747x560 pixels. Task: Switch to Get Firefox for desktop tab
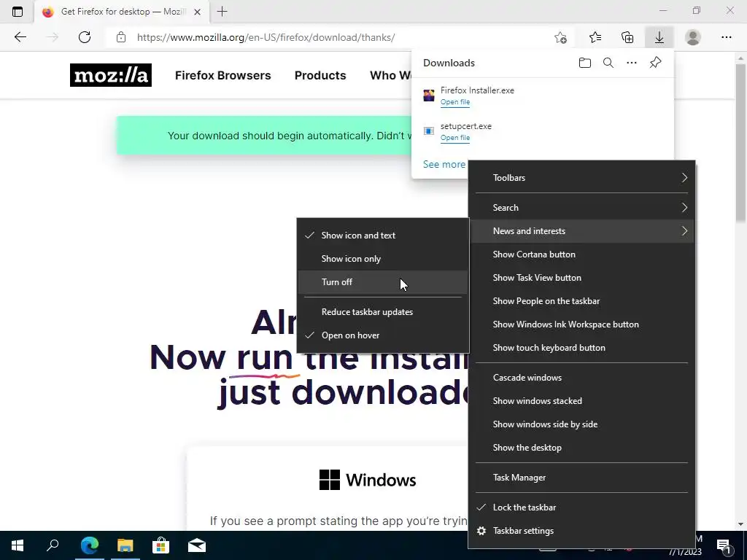[122, 12]
